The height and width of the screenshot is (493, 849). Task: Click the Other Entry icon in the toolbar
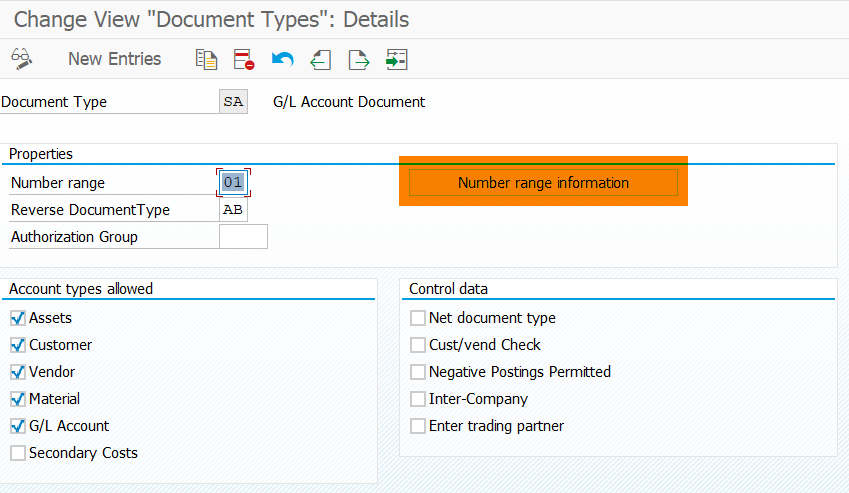pos(397,60)
